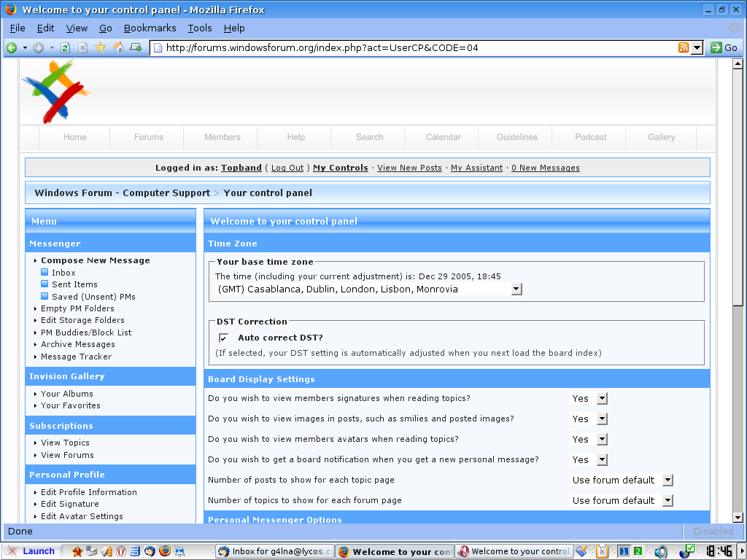Open Edit Avatar Settings link
Viewport: 747px width, 560px height.
tap(82, 516)
